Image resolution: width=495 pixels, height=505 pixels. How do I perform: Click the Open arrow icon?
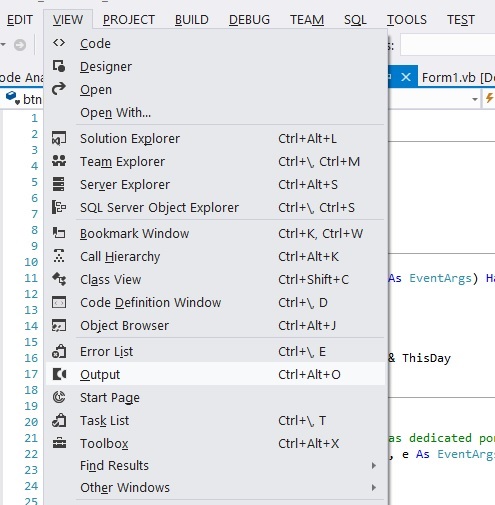[x=59, y=89]
